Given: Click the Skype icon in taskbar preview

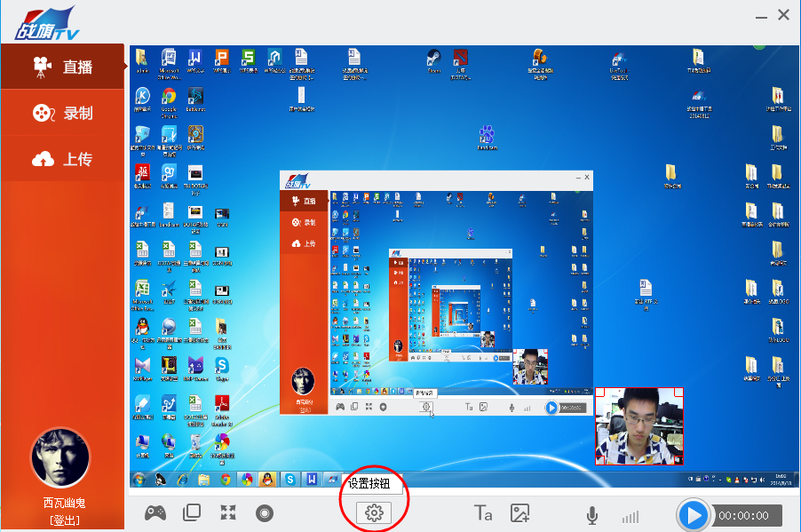Looking at the screenshot, I should coord(290,480).
